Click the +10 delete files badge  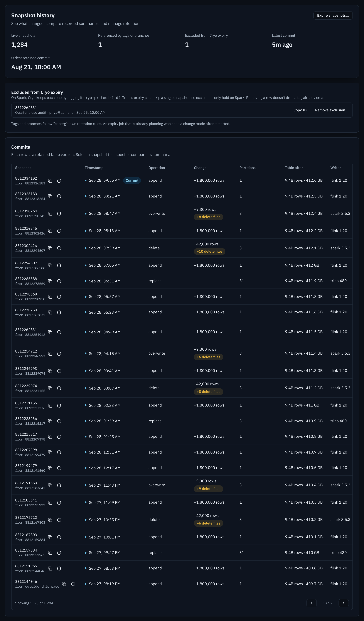[209, 251]
